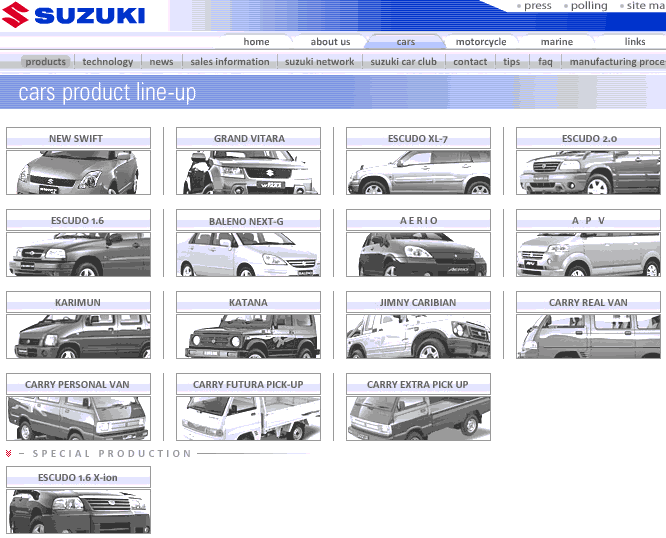This screenshot has width=666, height=538.
Task: Open the tips page
Action: tap(511, 62)
